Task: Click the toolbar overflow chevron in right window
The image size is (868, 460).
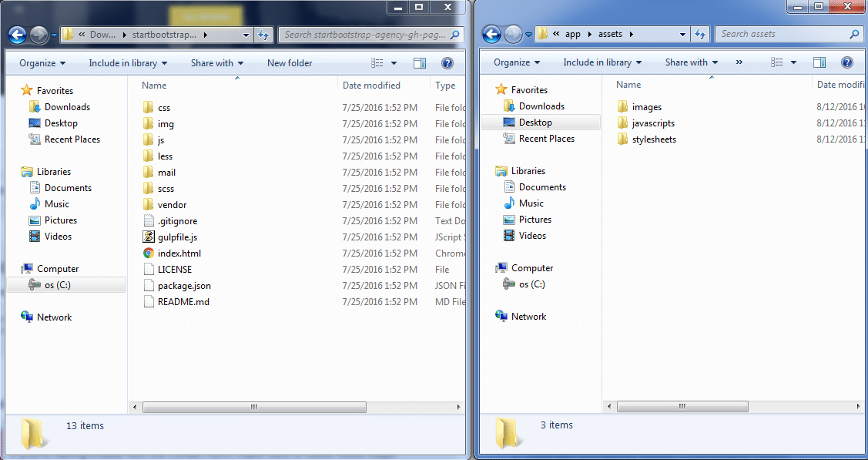Action: [x=739, y=62]
